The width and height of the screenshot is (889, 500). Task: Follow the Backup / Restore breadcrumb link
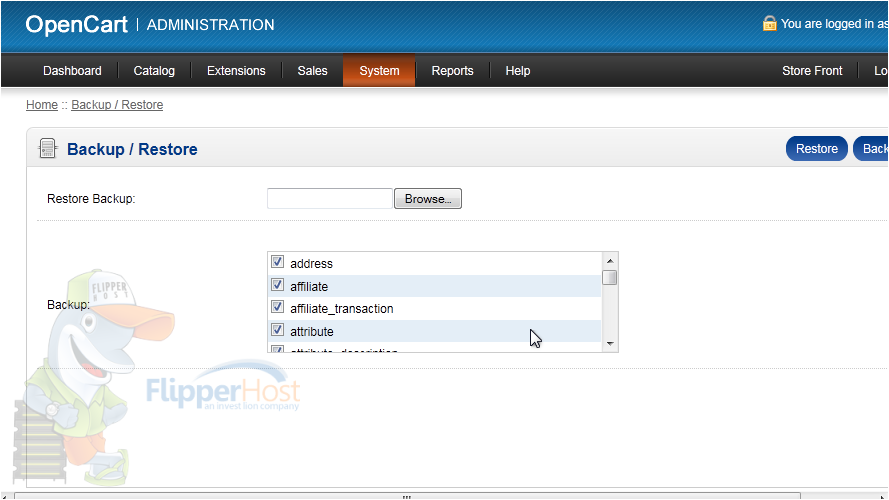pos(117,105)
